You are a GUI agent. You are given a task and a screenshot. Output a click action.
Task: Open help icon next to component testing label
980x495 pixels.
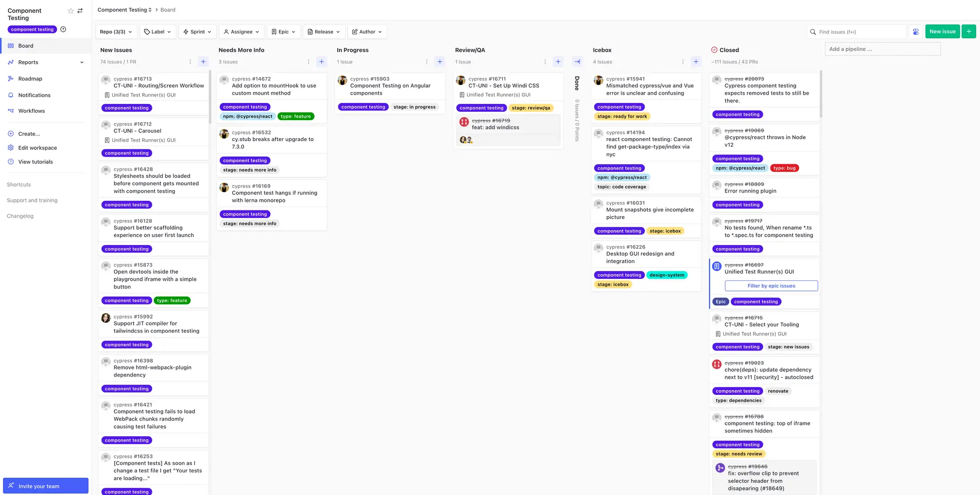click(x=63, y=29)
